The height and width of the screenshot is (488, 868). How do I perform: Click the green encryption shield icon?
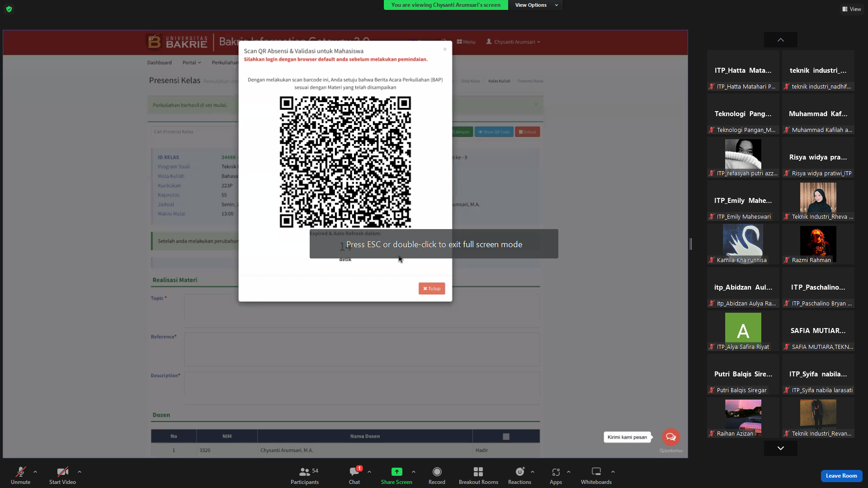(9, 9)
